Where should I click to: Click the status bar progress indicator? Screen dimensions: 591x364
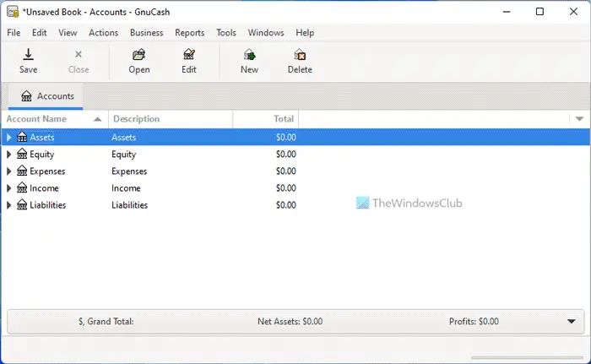pos(527,357)
